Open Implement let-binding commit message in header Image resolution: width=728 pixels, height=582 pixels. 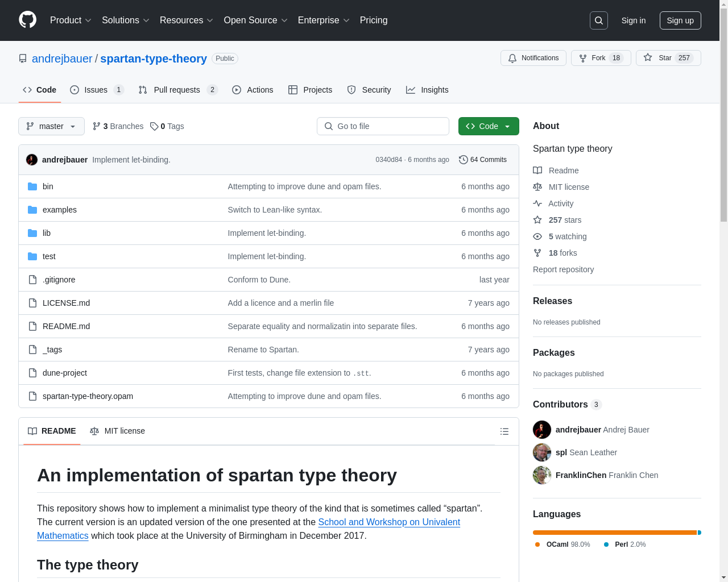click(x=131, y=160)
